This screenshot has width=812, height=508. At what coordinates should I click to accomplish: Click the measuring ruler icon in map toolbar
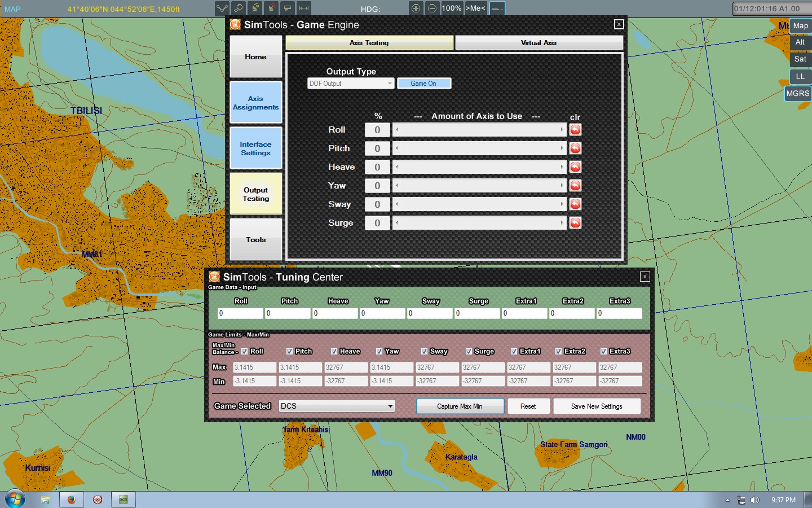tap(304, 8)
